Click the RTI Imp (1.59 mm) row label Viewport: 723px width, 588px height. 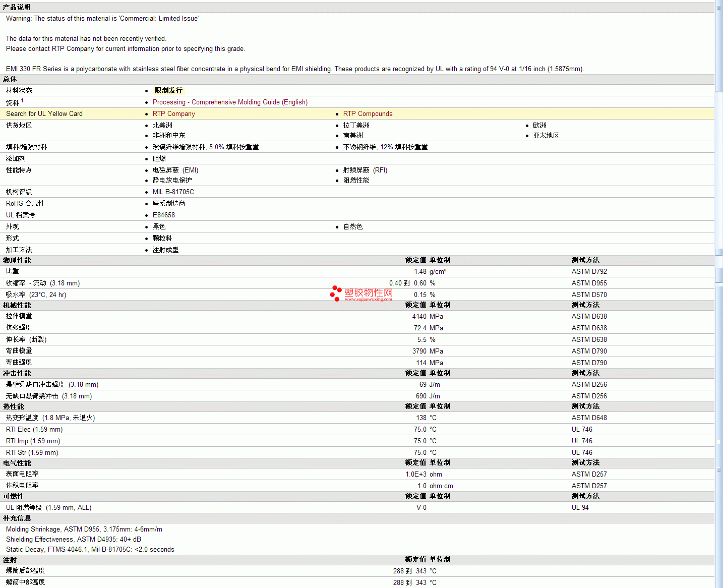coord(33,441)
